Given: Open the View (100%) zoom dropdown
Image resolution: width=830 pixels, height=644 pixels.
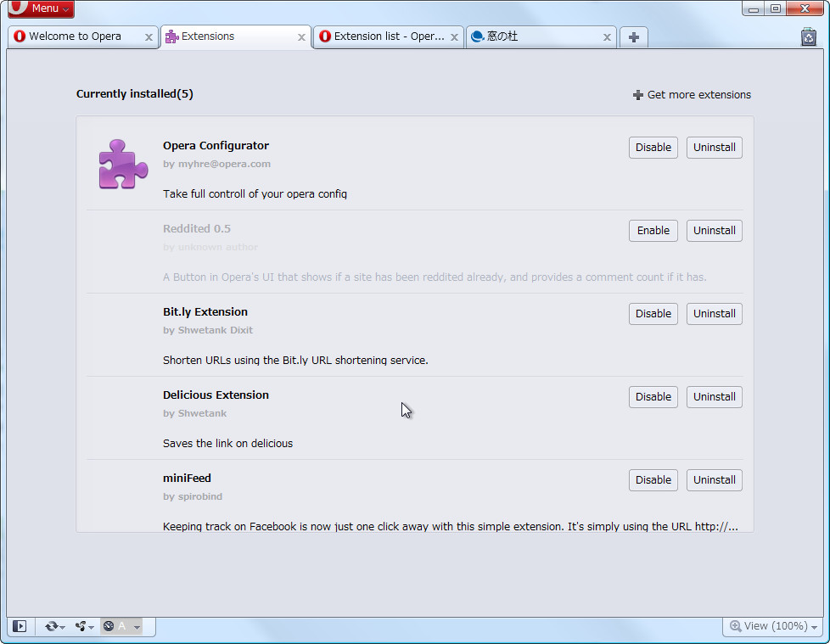Looking at the screenshot, I should click(773, 626).
